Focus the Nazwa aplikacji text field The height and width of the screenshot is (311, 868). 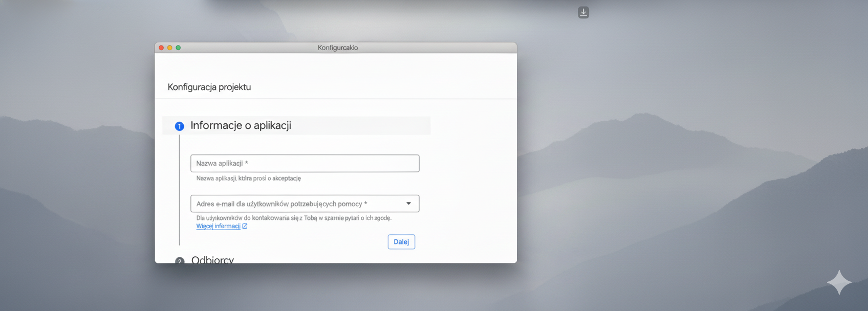click(305, 163)
